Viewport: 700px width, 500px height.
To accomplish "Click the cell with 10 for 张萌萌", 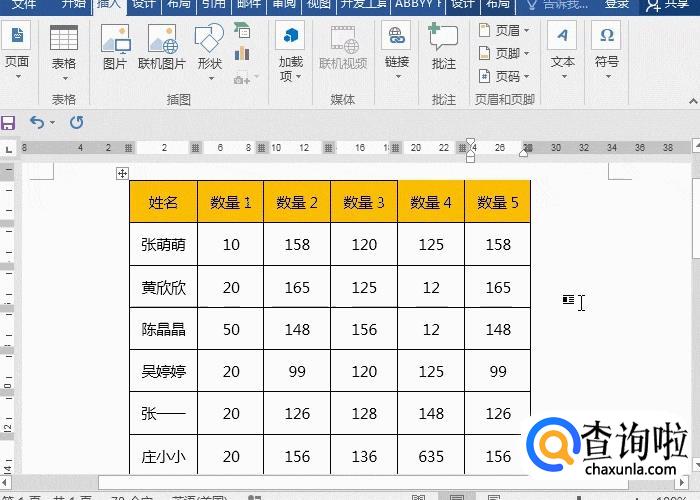I will pyautogui.click(x=230, y=244).
